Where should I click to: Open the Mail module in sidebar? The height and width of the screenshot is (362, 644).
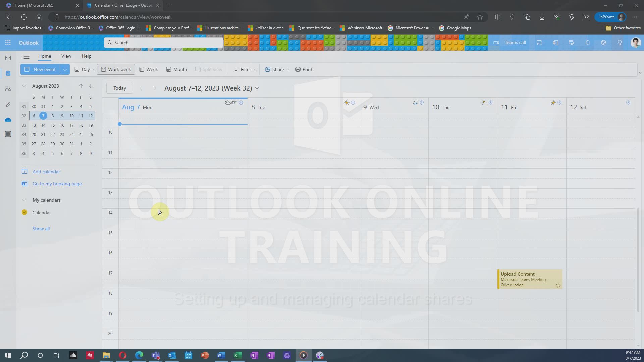coord(8,58)
